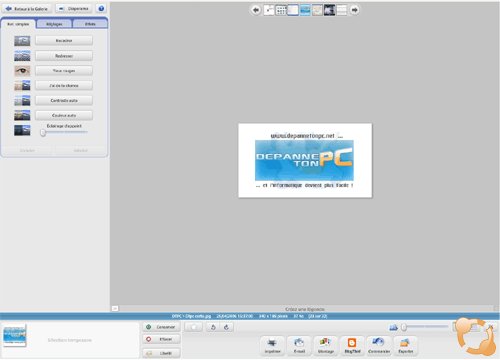Select the thumbnail in the selection tray
500x360 pixels.
14,335
